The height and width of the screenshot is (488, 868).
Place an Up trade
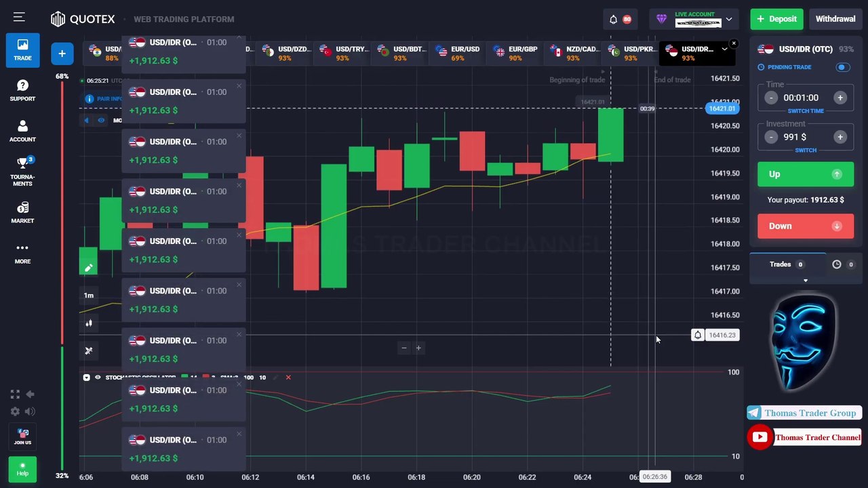click(x=806, y=174)
